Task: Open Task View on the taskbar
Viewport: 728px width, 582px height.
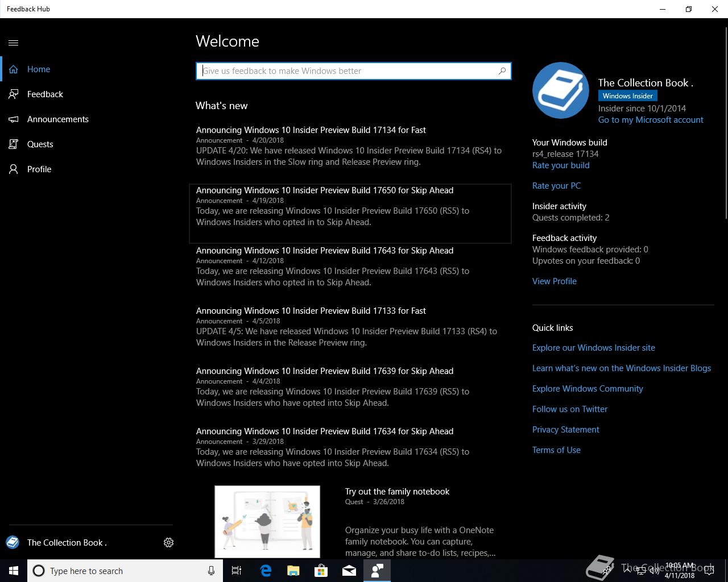Action: (237, 571)
